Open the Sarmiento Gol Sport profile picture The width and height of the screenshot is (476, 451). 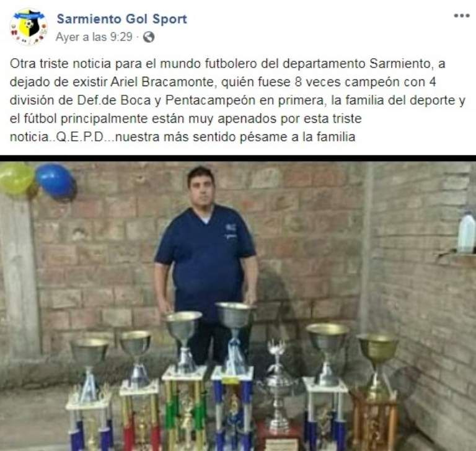coord(29,27)
